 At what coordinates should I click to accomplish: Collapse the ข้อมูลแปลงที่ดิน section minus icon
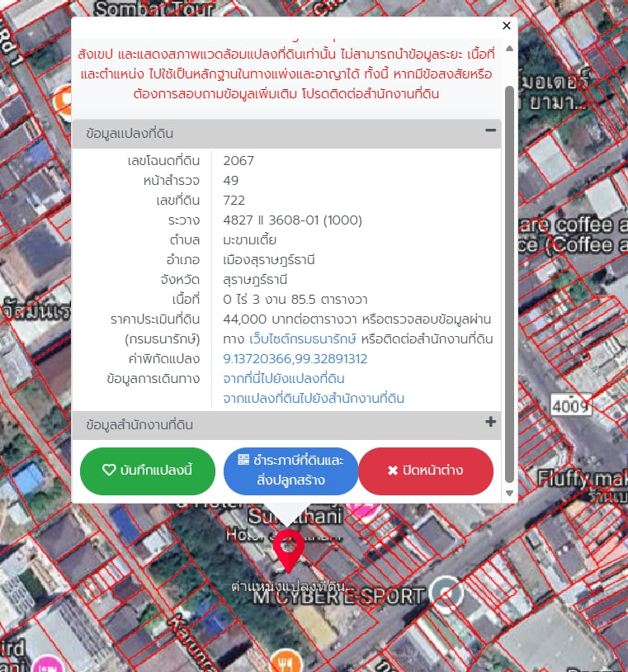[x=490, y=131]
